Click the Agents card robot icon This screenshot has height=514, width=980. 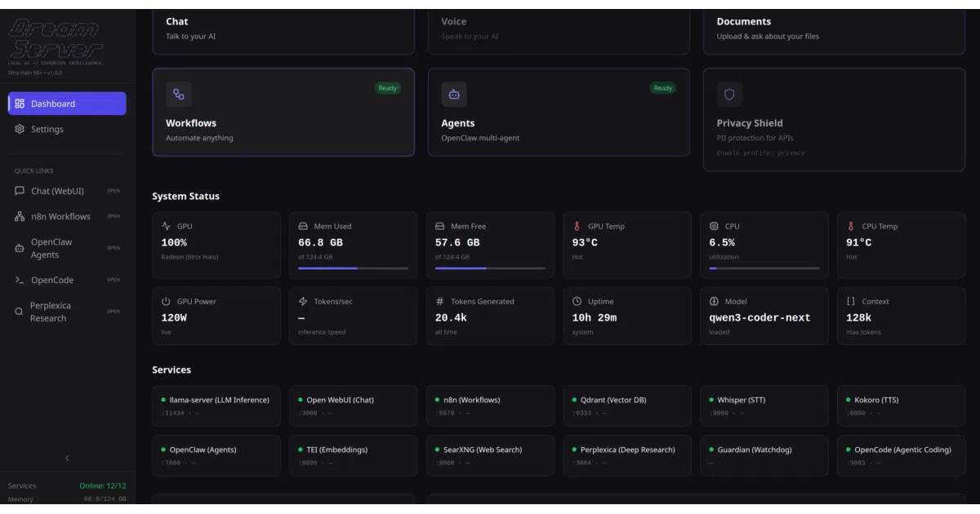(454, 94)
